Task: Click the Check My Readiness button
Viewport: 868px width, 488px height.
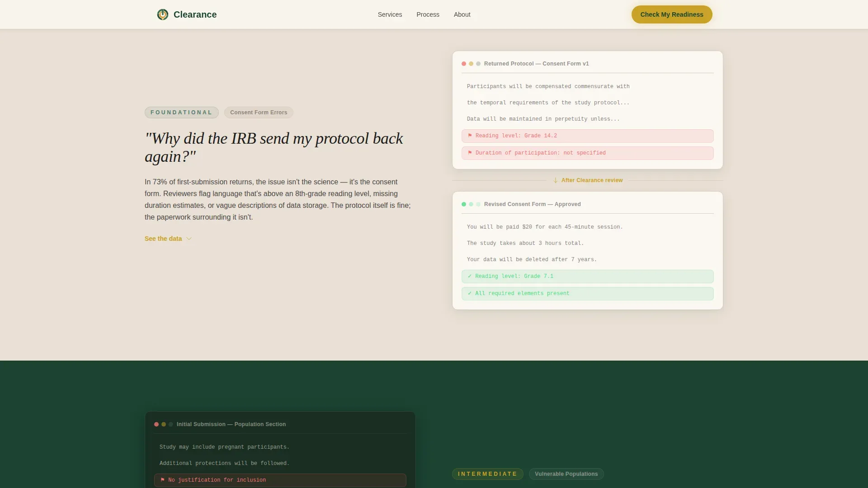Action: pos(672,14)
